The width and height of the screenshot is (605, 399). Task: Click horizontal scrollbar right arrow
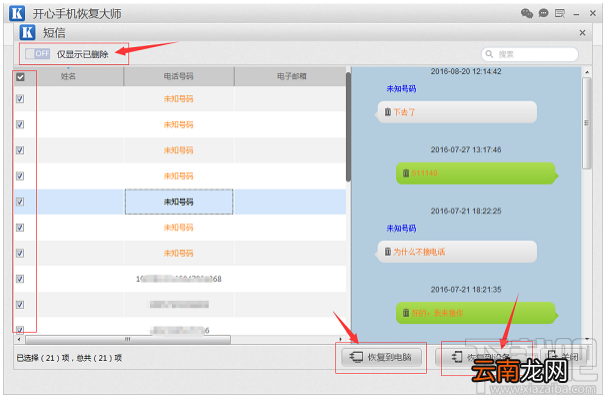point(340,340)
